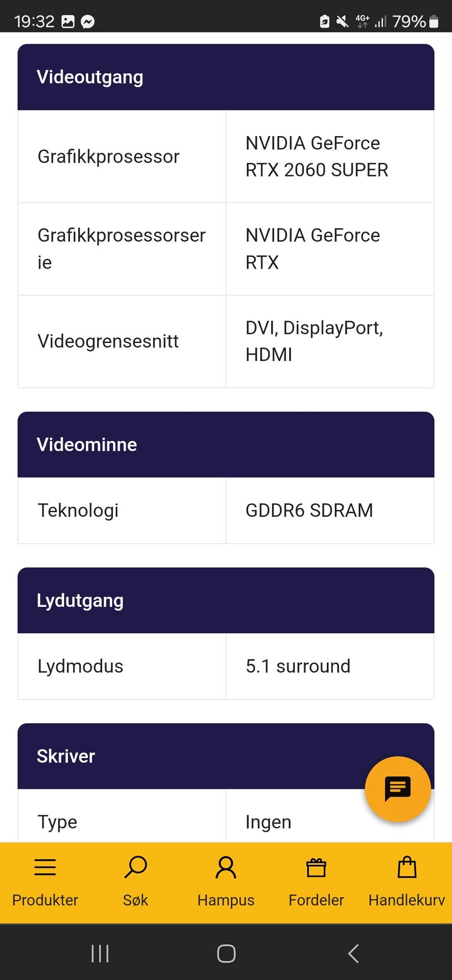This screenshot has height=980, width=452.
Task: Collapse the Lydutgang section header
Action: click(226, 600)
